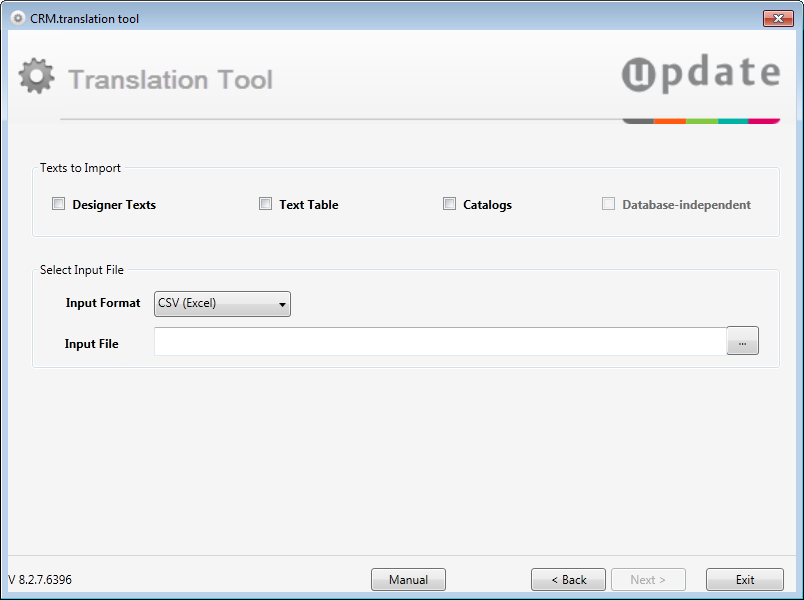804x600 pixels.
Task: Click the update logo in header
Action: [701, 73]
